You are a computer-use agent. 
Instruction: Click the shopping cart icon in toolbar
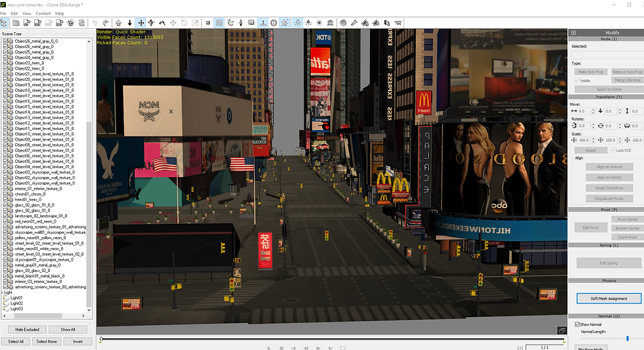coord(398,23)
